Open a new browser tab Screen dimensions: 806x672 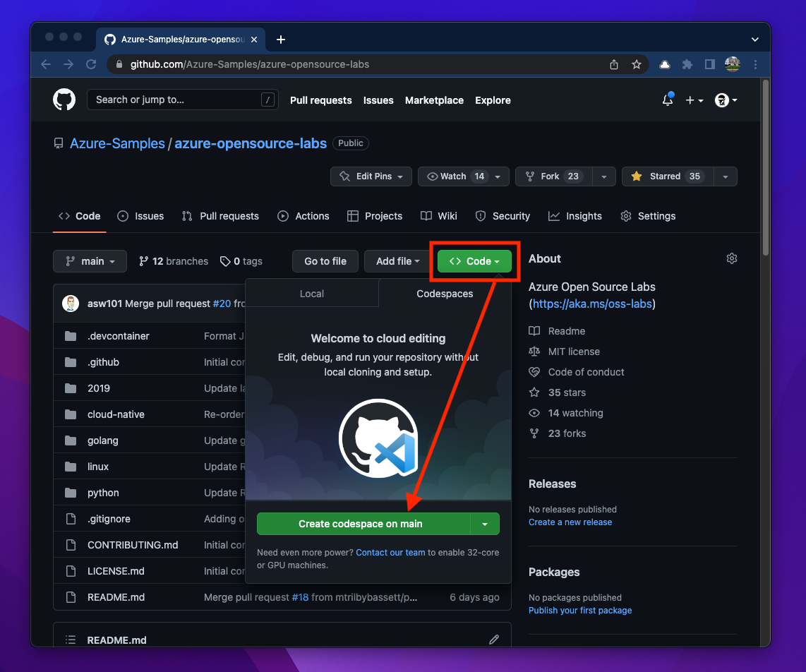[x=281, y=40]
